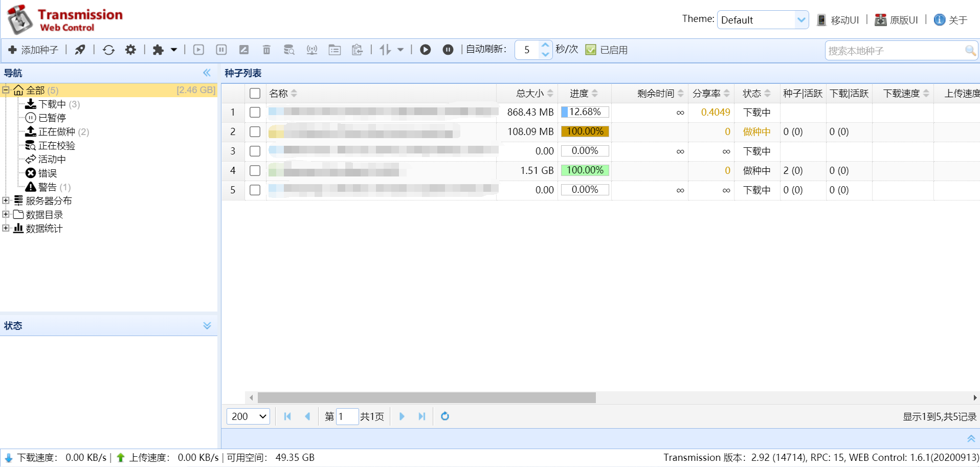Select the checkbox for row 4
980x467 pixels.
(255, 170)
